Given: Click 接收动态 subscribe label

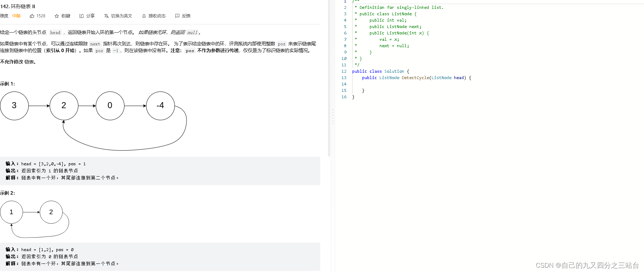Looking at the screenshot, I should tap(157, 16).
